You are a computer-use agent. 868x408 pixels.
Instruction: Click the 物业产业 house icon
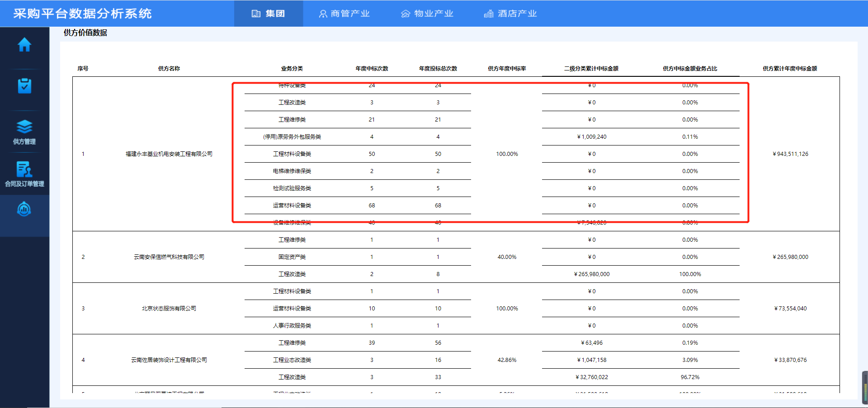406,14
